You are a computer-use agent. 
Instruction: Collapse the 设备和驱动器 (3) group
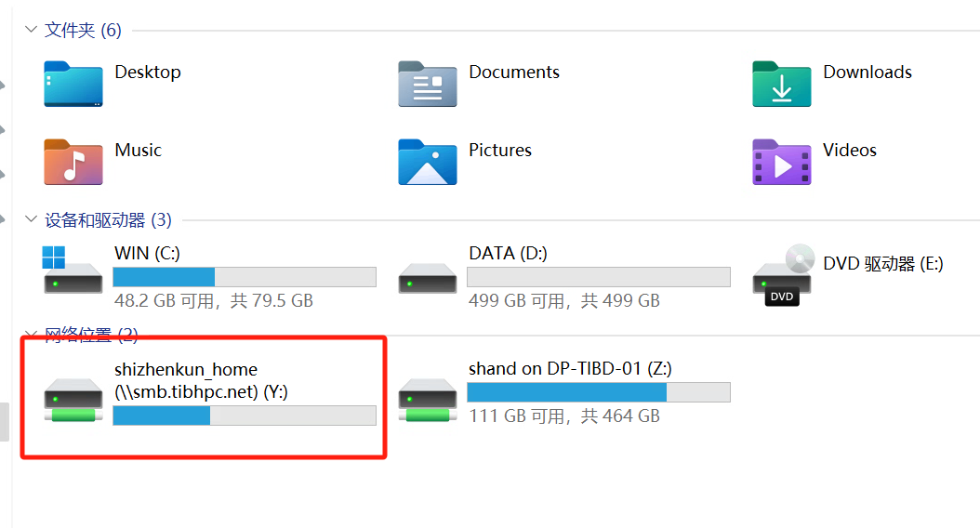click(x=31, y=219)
